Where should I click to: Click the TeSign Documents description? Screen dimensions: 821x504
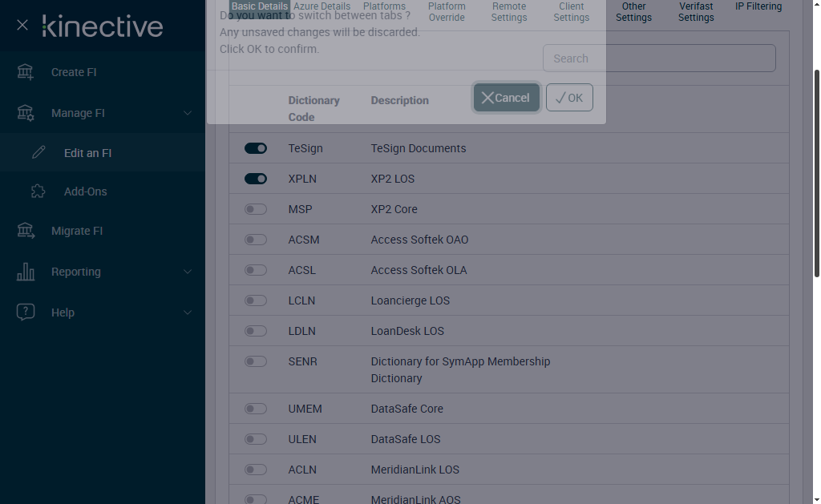418,148
